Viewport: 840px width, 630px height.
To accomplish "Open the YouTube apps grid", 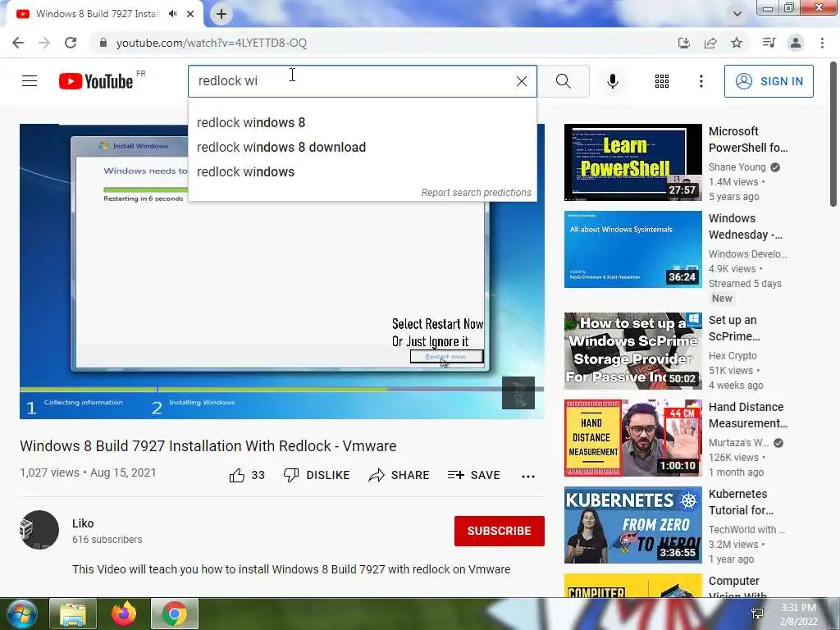I will coord(662,81).
